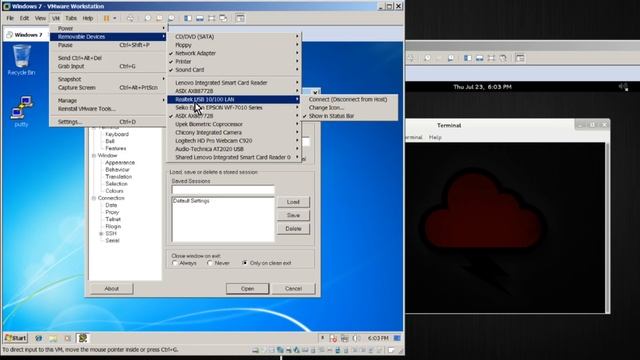640x360 pixels.
Task: Click the console view toolbar icon
Action: click(x=240, y=18)
